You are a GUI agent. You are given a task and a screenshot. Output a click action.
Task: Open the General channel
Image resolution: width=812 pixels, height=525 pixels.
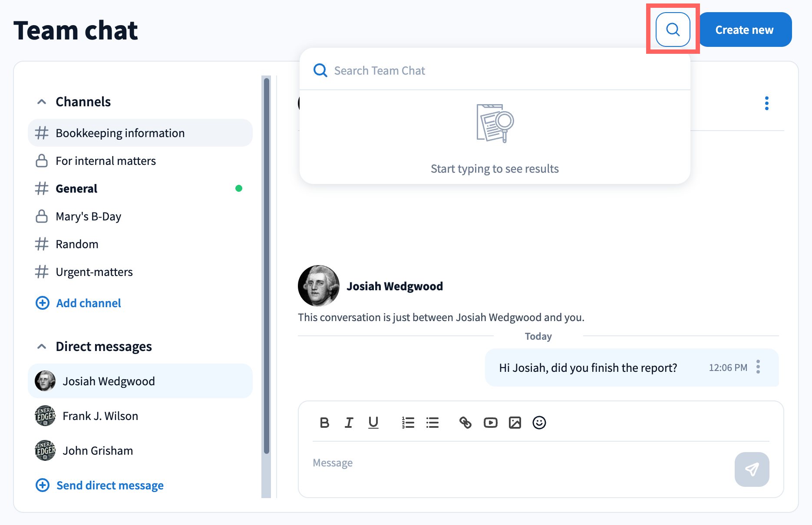pyautogui.click(x=76, y=189)
